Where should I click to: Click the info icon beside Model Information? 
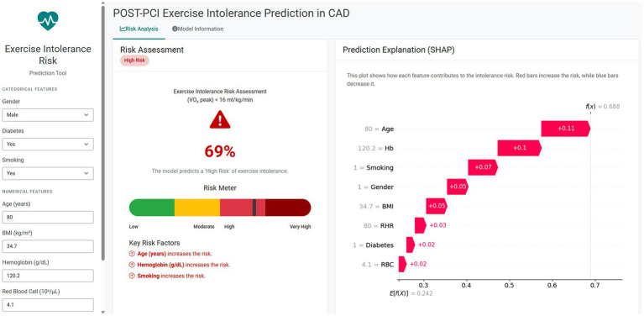coord(175,29)
